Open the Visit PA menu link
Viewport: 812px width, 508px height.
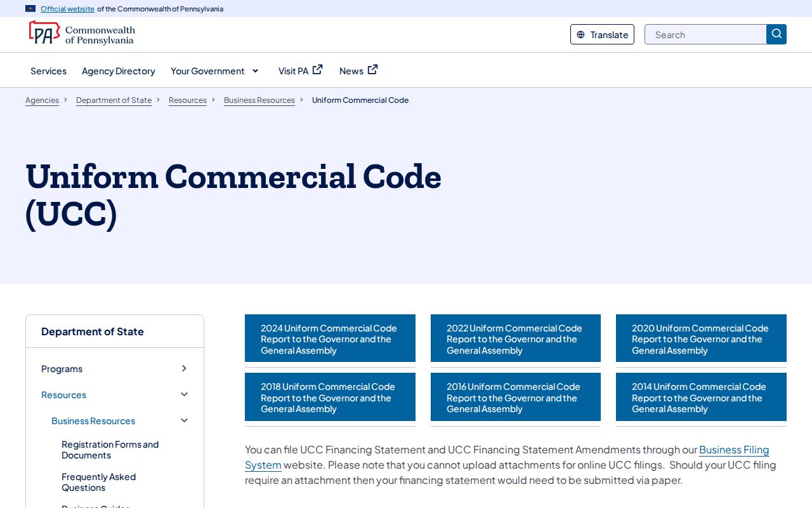[293, 71]
